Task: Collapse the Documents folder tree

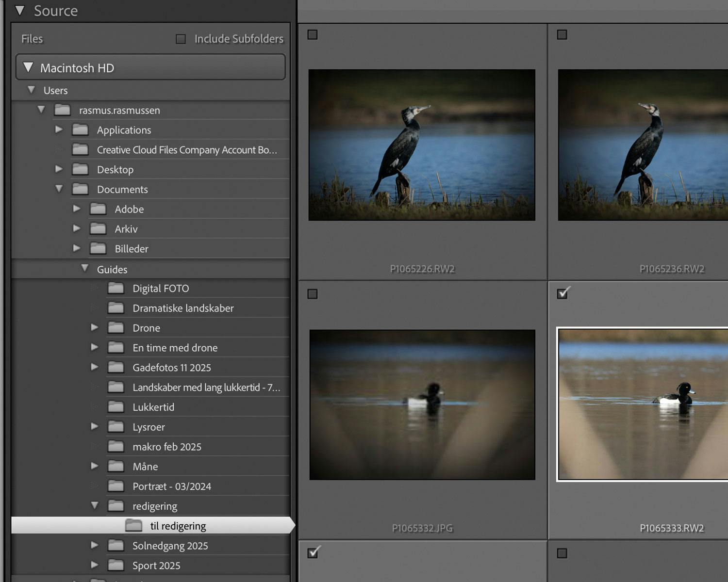Action: (x=59, y=189)
